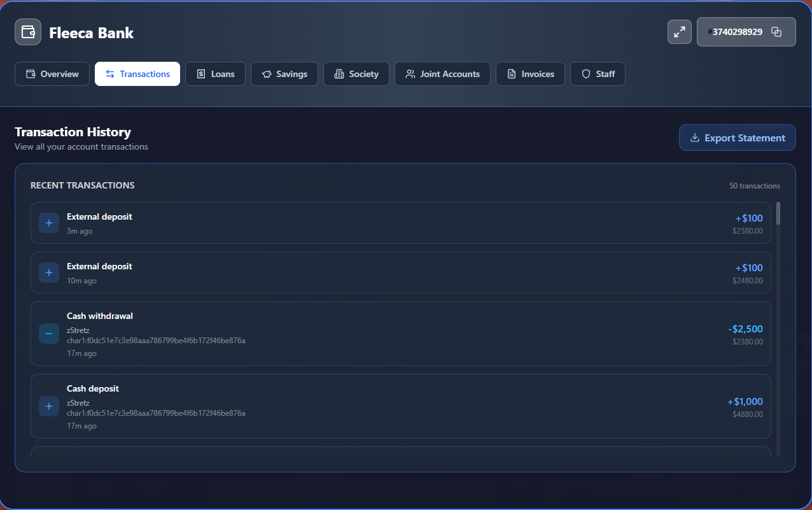The image size is (812, 510).
Task: Click 'zStretz' under Cash withdrawal
Action: [78, 330]
